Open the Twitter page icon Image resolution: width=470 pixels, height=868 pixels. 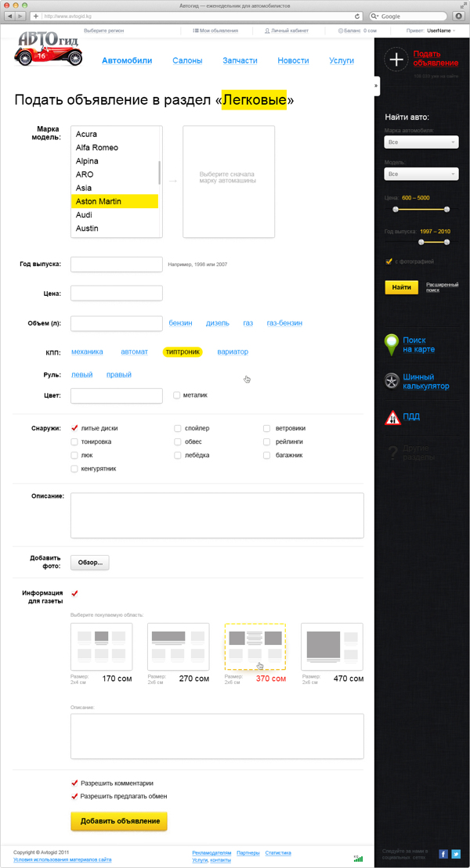[x=456, y=854]
